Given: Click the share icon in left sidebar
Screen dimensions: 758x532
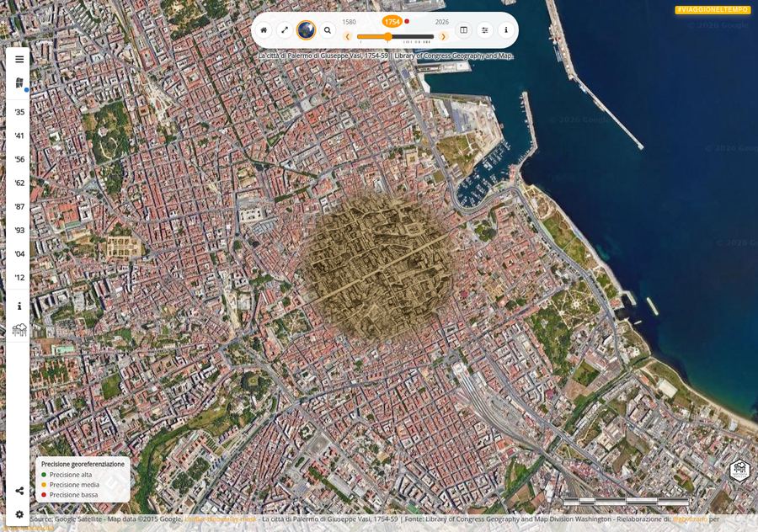Looking at the screenshot, I should pyautogui.click(x=19, y=491).
